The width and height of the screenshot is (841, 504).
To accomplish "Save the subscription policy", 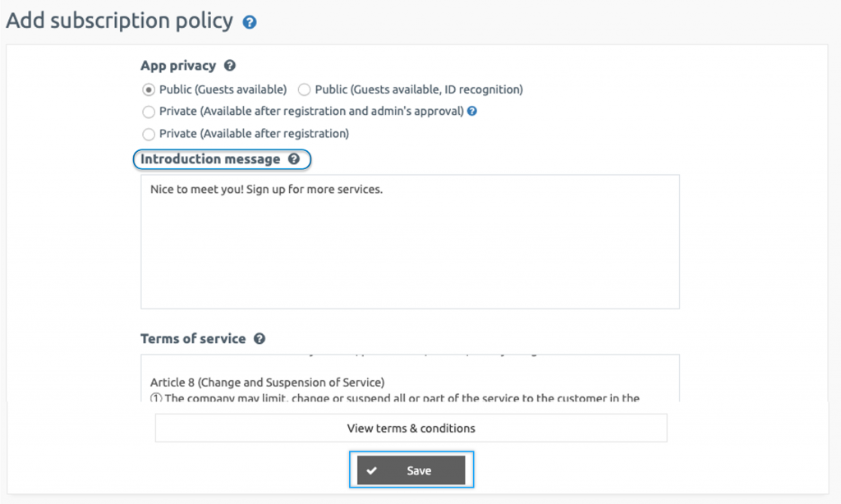I will [411, 470].
